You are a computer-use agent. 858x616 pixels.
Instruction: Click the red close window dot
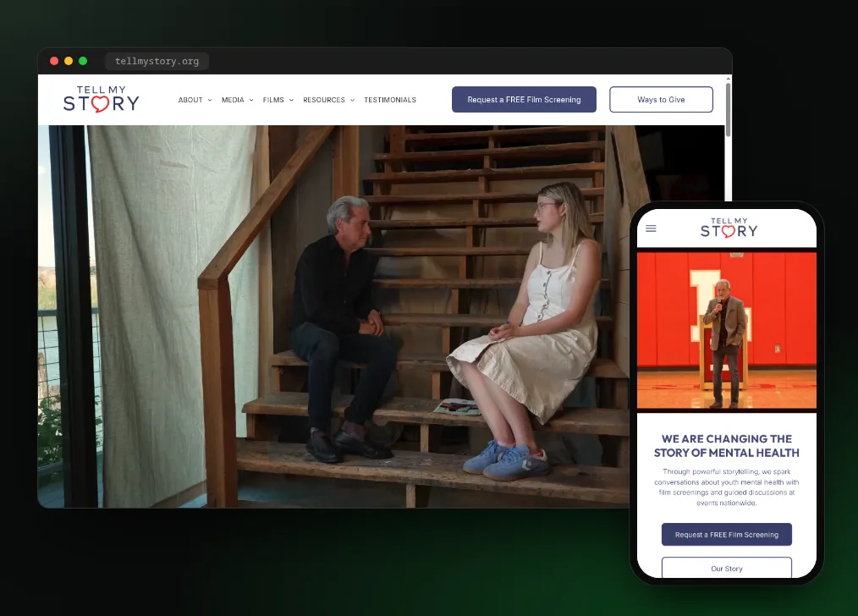point(54,61)
